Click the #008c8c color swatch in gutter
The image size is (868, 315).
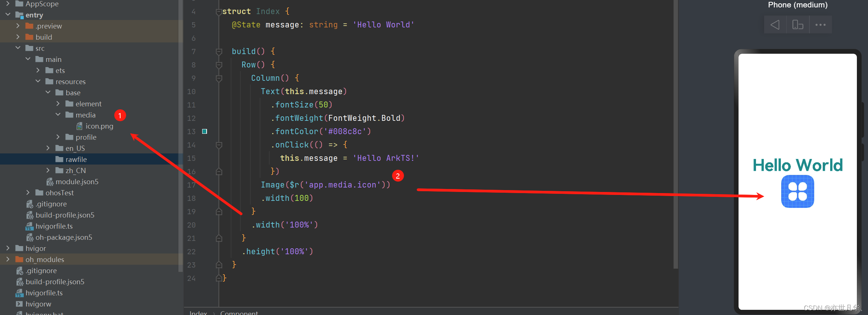tap(204, 132)
